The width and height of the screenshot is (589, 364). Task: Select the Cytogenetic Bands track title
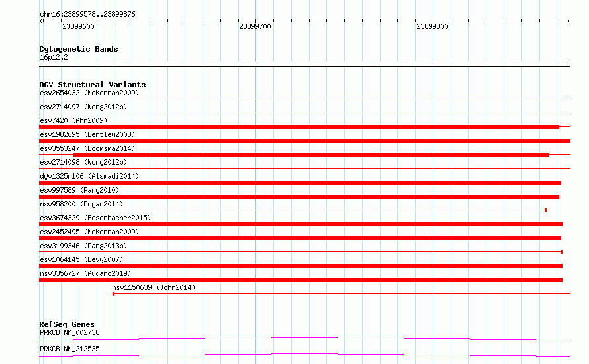79,49
